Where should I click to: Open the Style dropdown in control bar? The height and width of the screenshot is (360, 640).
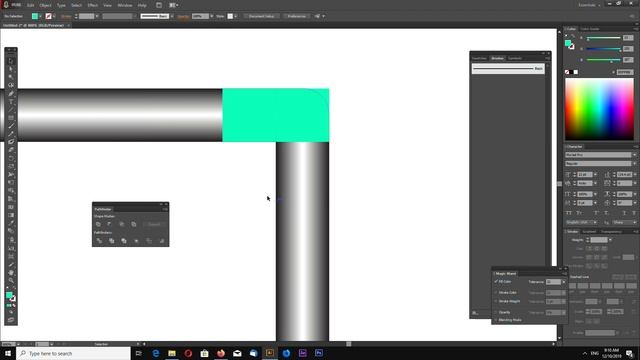[236, 16]
